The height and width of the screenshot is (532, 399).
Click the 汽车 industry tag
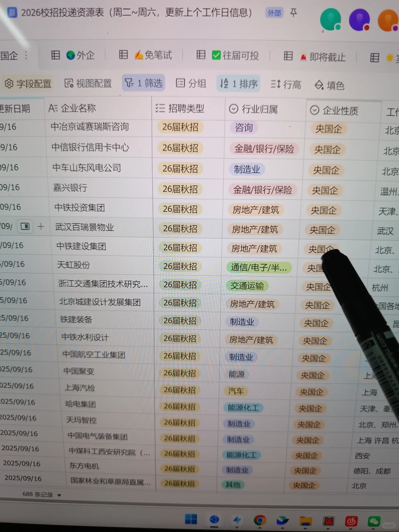pyautogui.click(x=236, y=391)
